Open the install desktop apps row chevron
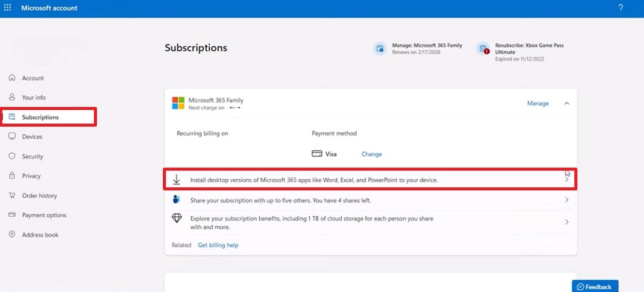 click(567, 180)
